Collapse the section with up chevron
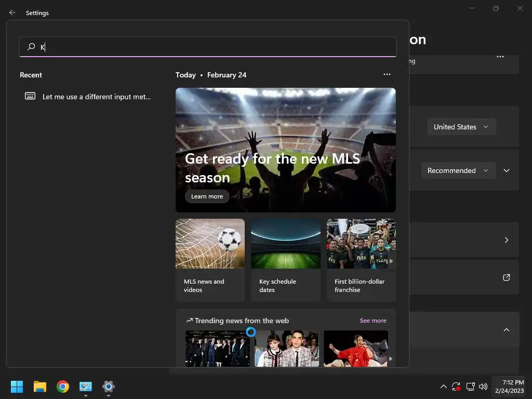The height and width of the screenshot is (399, 532). click(x=506, y=330)
